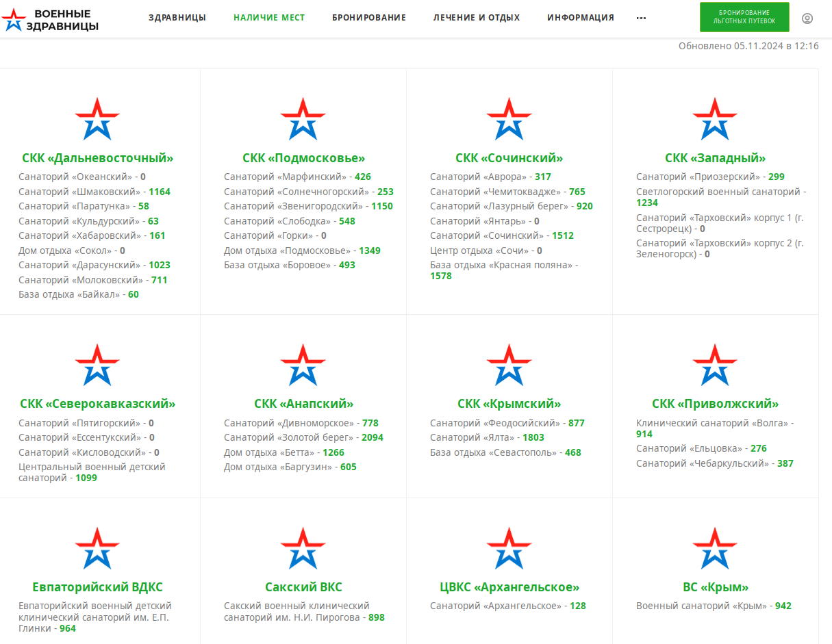Click the Военные Здравницы site logo
Image resolution: width=832 pixels, height=644 pixels.
(x=51, y=19)
